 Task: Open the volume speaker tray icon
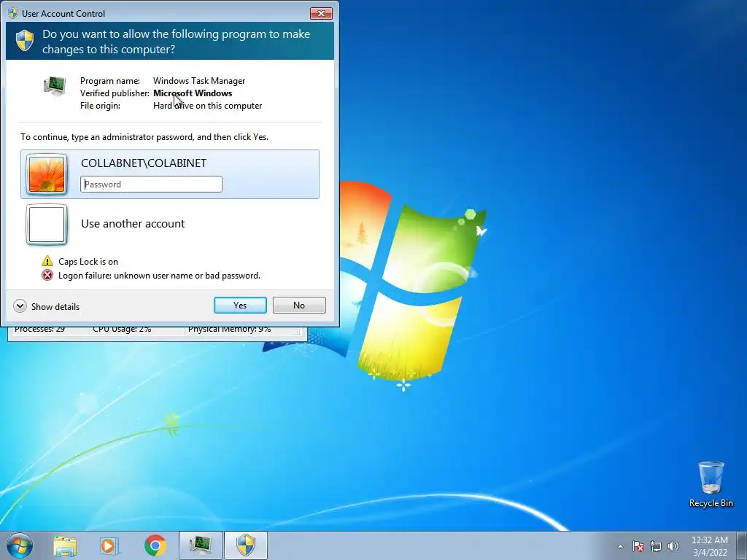pos(673,546)
